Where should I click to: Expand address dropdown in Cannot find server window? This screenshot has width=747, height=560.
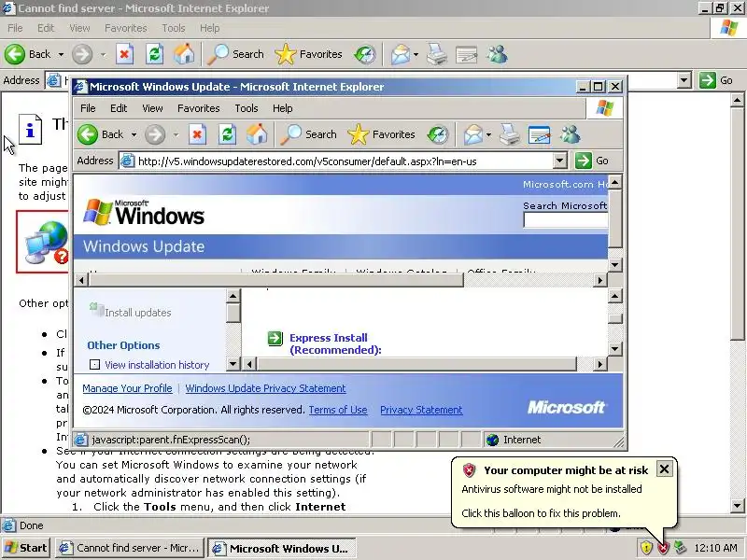pos(684,80)
